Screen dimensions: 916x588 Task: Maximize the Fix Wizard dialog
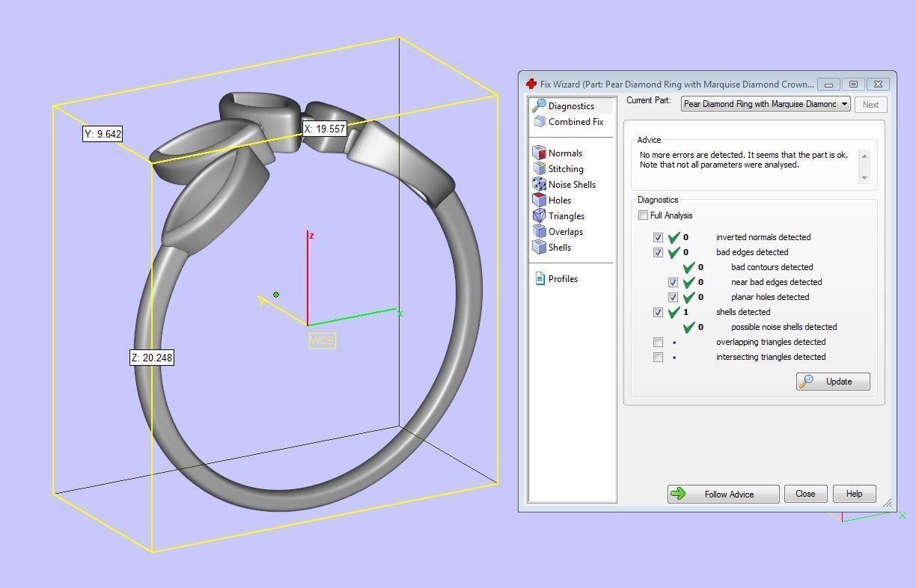pyautogui.click(x=853, y=84)
